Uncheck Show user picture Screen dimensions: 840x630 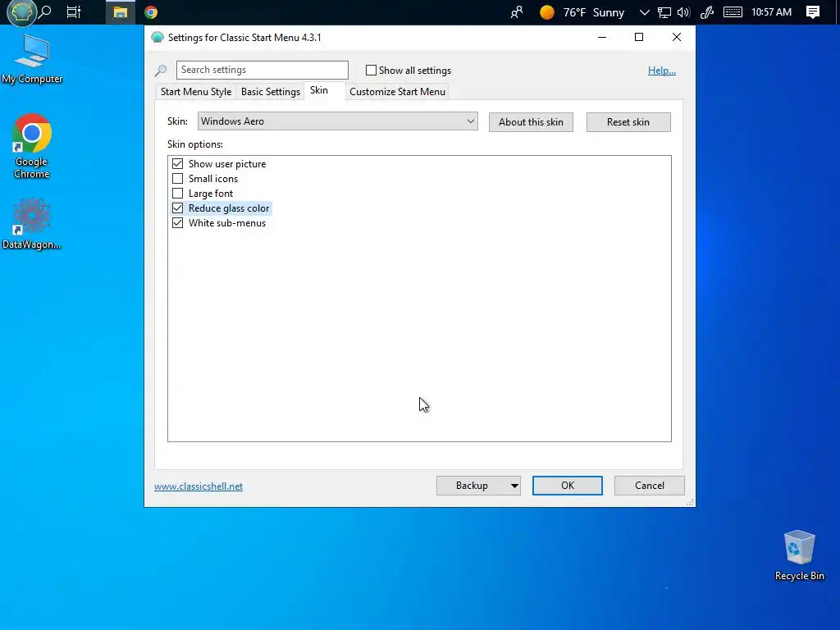coord(177,164)
